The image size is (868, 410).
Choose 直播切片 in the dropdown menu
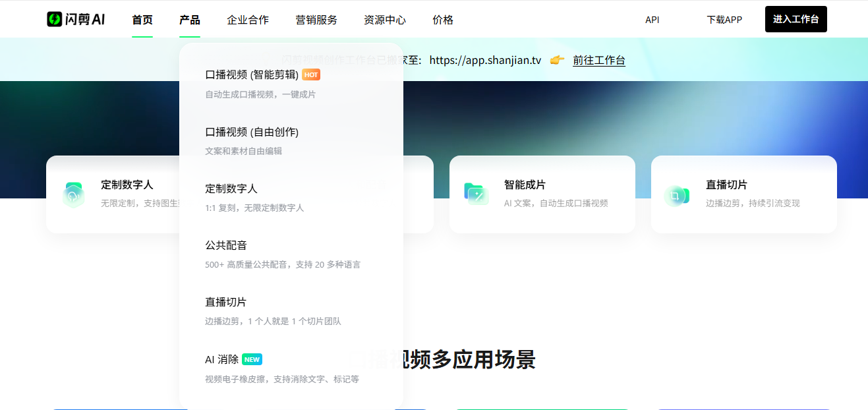226,302
